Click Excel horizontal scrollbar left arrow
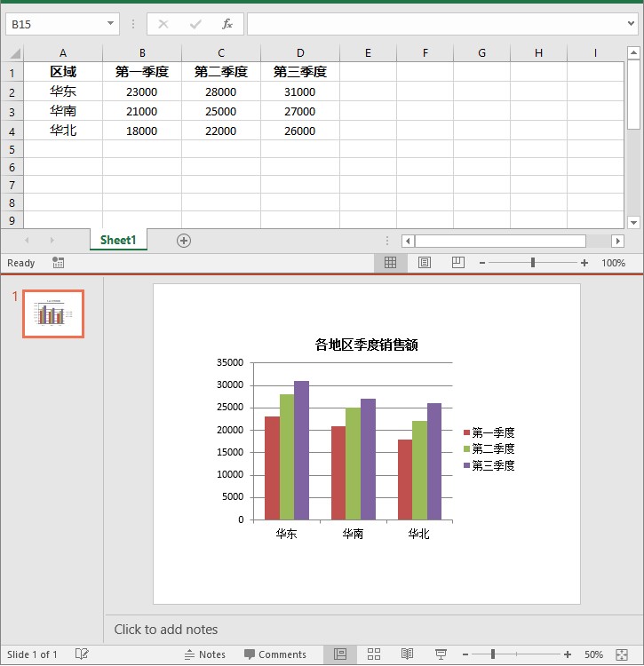 [x=408, y=241]
